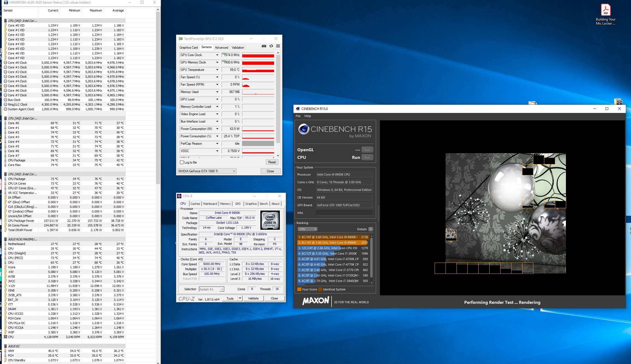Click the Close button in CPU-Z

(x=274, y=298)
